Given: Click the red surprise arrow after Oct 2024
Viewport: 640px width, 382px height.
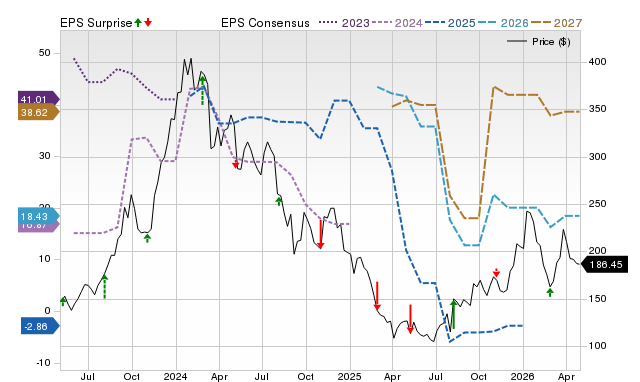Looking at the screenshot, I should [321, 235].
